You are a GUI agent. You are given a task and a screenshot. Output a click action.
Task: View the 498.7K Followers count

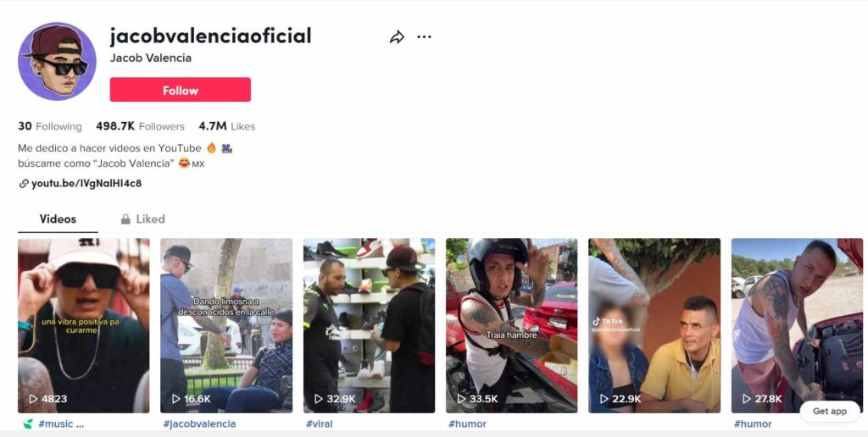click(x=140, y=126)
